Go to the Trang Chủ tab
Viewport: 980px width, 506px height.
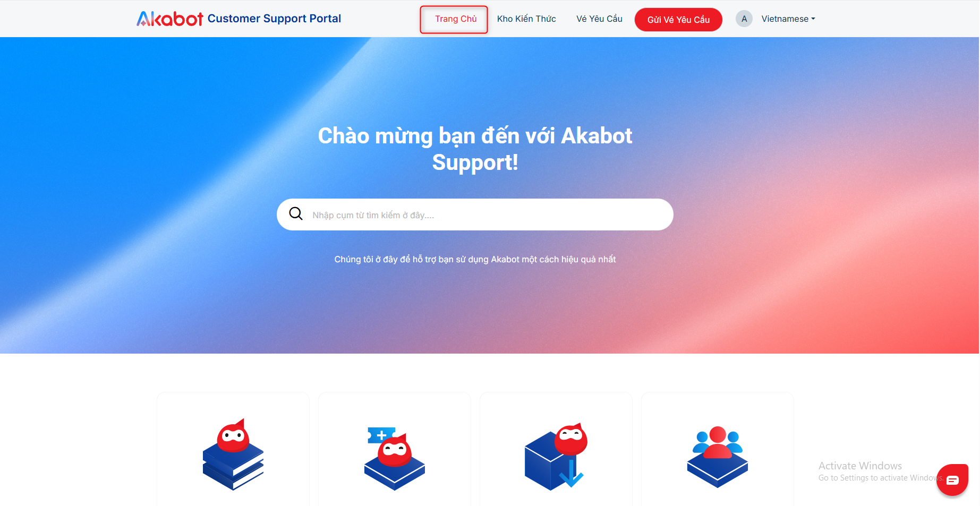(456, 19)
